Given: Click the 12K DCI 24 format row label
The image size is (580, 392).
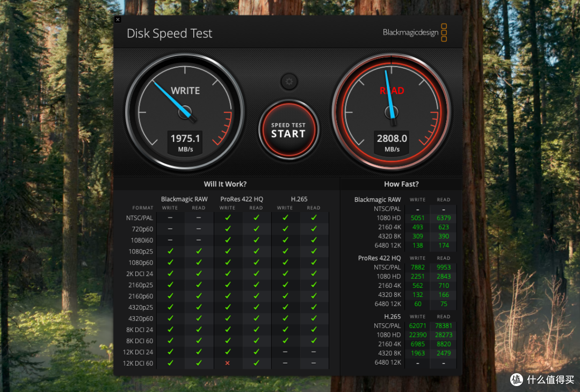Looking at the screenshot, I should 138,352.
